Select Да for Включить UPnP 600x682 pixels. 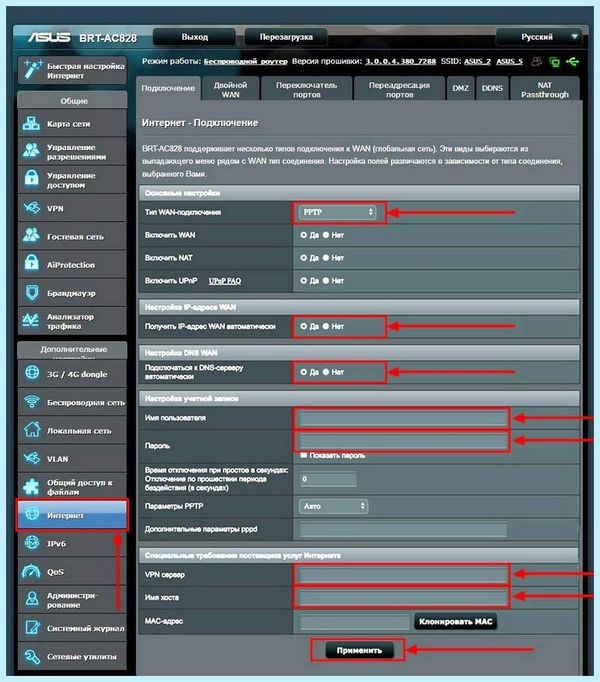coord(303,281)
